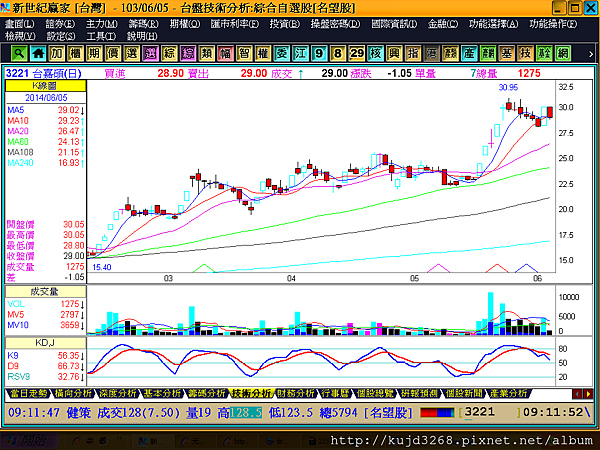
Task: Open the 證券(E) menu
Action: point(60,24)
